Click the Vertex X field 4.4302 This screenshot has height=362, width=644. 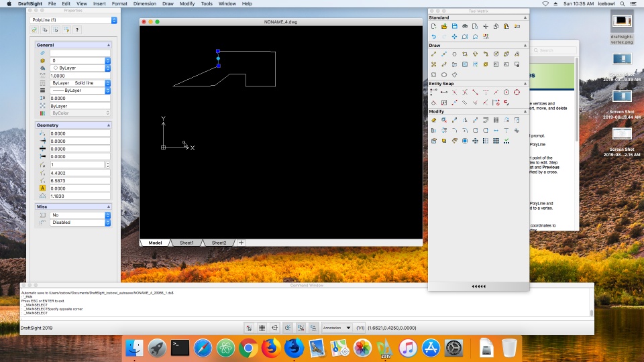pyautogui.click(x=80, y=173)
